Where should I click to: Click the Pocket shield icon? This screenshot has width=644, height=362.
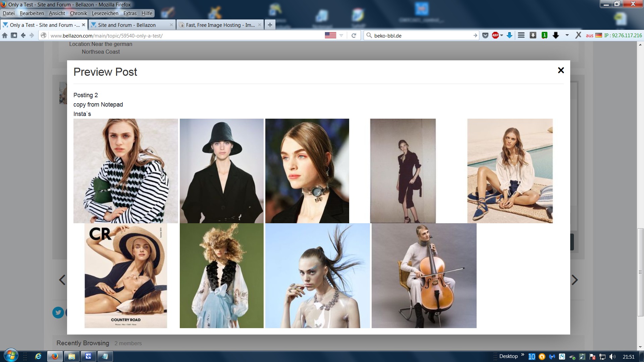[x=485, y=36]
